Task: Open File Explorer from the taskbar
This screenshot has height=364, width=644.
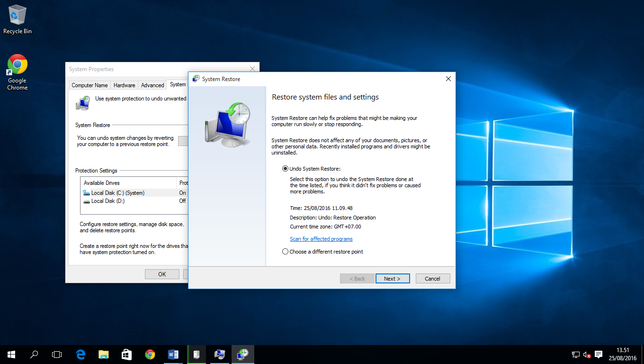Action: (103, 354)
